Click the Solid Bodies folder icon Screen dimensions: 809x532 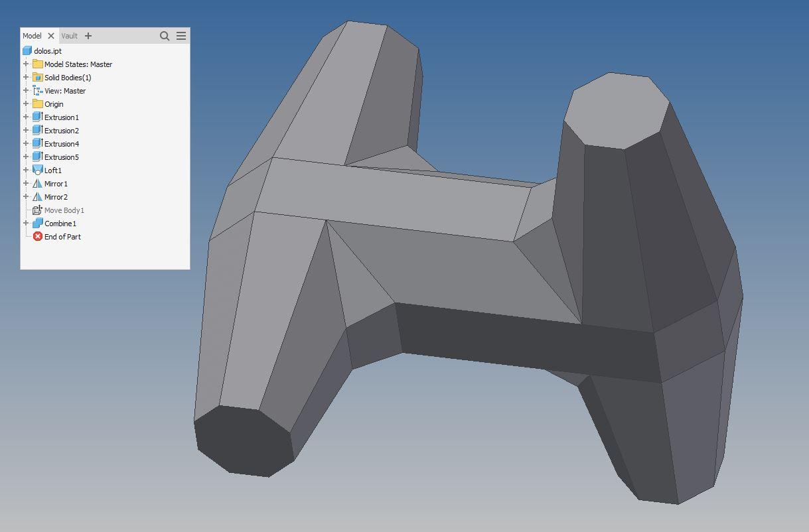point(38,78)
